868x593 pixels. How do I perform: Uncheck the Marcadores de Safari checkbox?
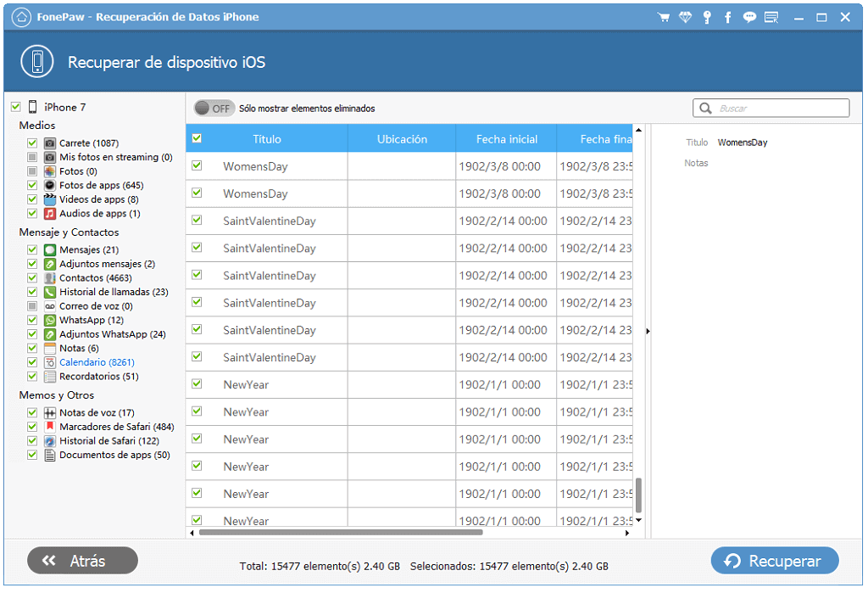point(32,427)
